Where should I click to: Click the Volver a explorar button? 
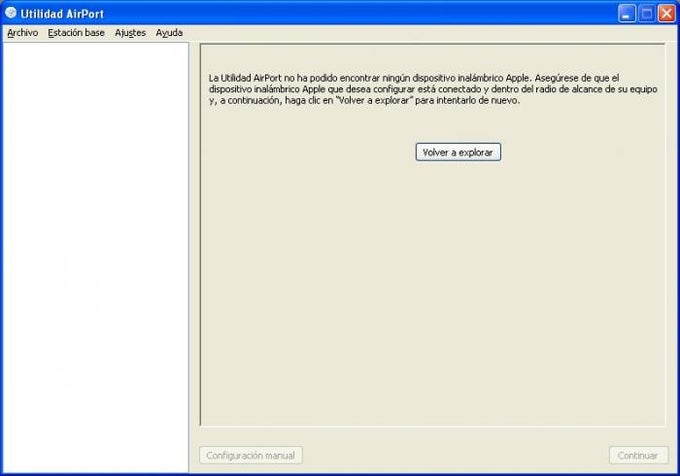pyautogui.click(x=458, y=152)
